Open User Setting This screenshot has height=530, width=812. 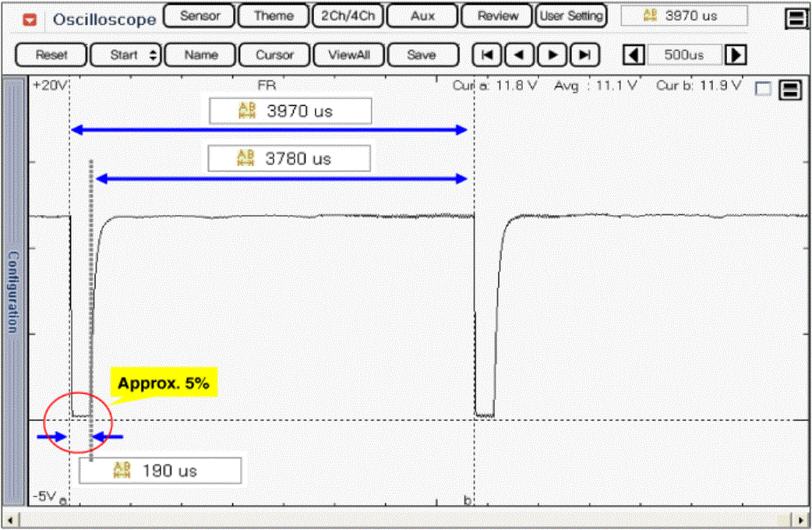pyautogui.click(x=571, y=16)
